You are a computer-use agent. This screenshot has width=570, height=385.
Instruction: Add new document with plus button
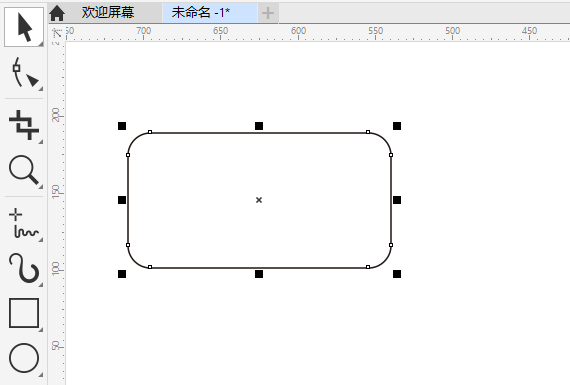pyautogui.click(x=268, y=13)
